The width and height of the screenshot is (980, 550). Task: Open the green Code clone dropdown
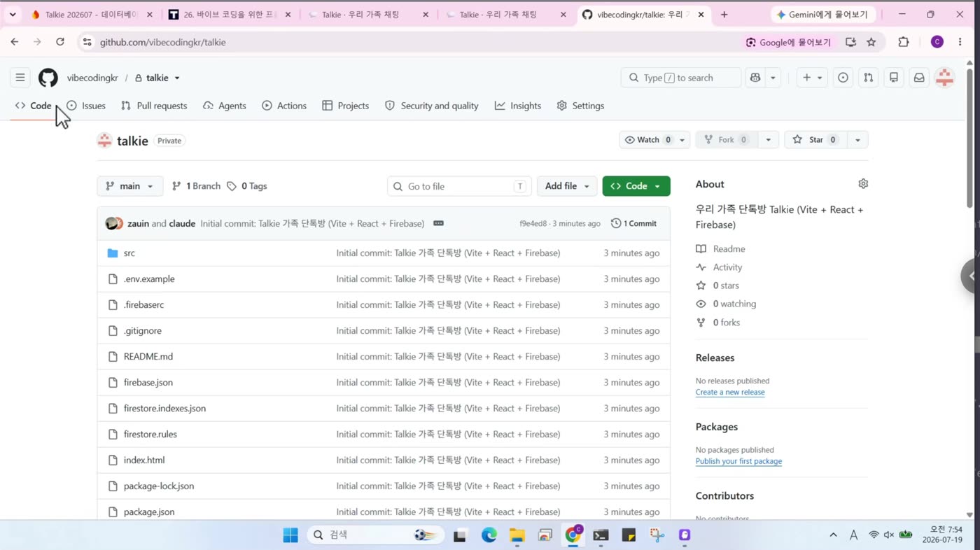[636, 186]
